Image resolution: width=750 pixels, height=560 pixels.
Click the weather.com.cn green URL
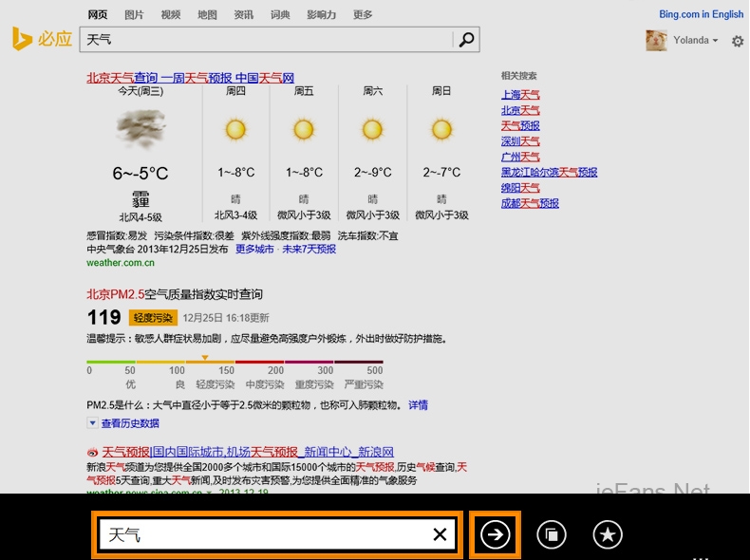tap(121, 263)
